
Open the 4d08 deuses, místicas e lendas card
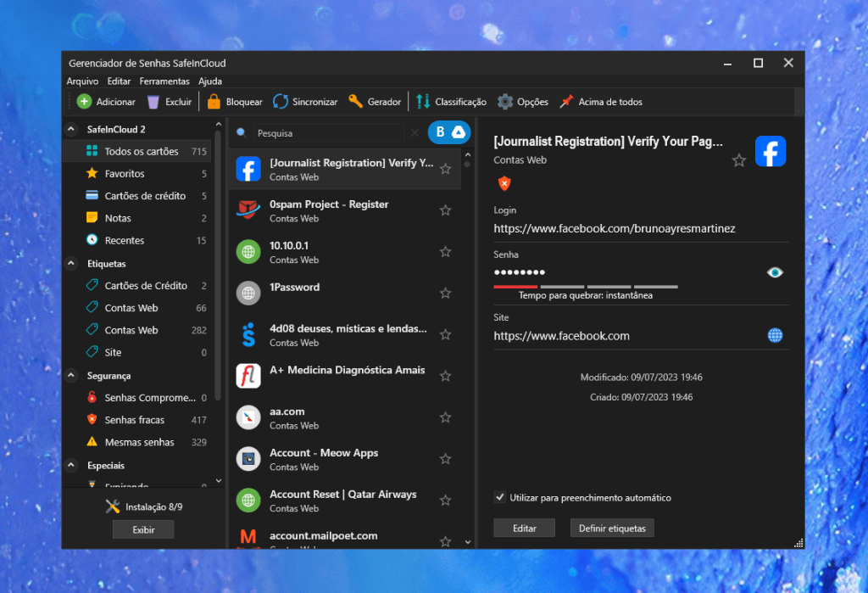click(x=345, y=335)
